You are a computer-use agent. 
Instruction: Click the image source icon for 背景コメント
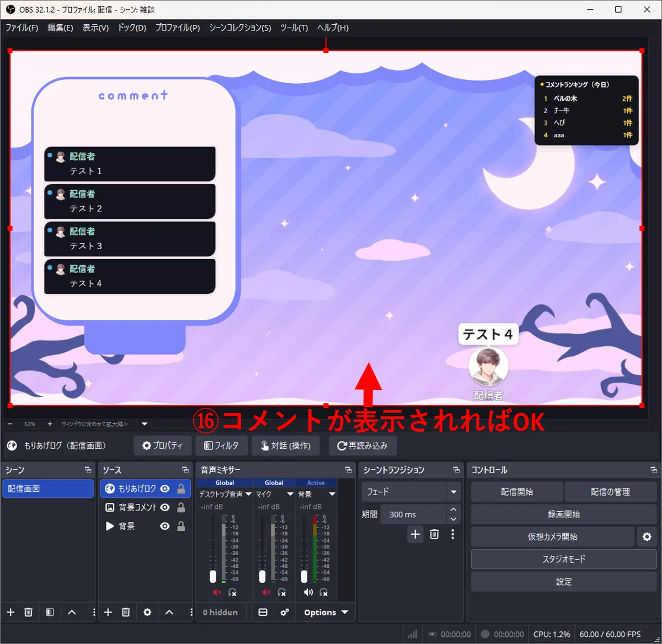click(x=110, y=507)
